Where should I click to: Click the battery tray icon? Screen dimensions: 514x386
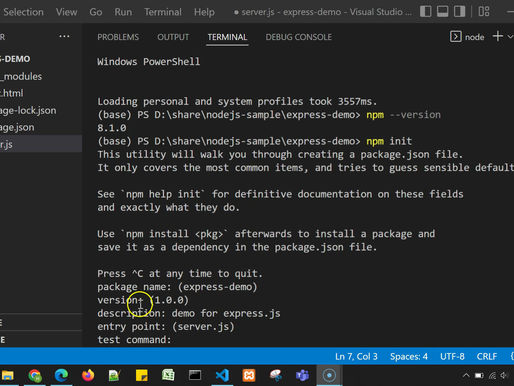coord(479,376)
